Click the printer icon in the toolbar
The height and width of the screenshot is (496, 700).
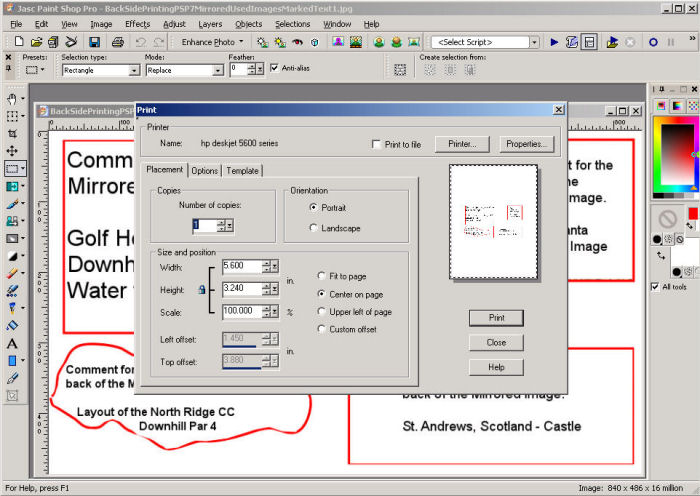(118, 43)
